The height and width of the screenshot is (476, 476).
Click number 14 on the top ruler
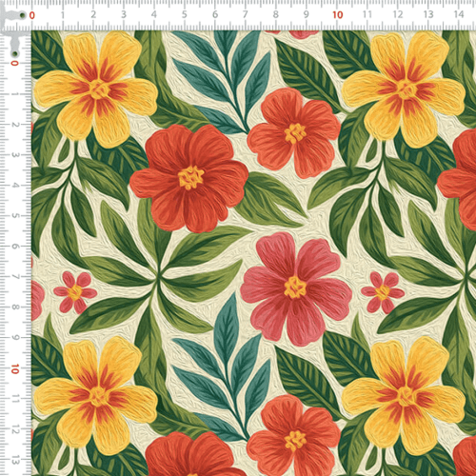coord(459,14)
